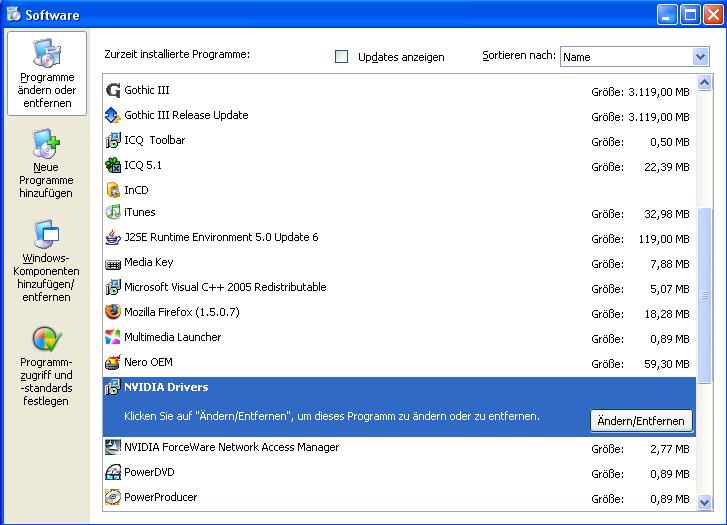Click the Nero OEM icon

(113, 362)
